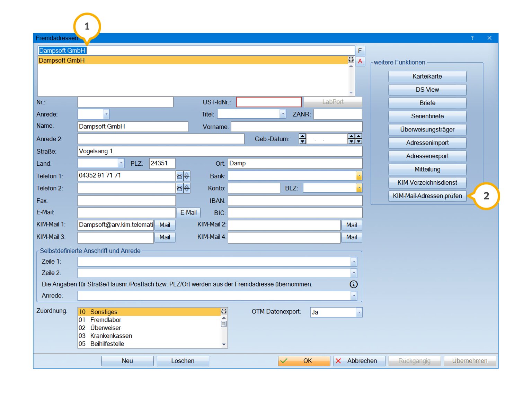532x402 pixels.
Task: Click Löschen button
Action: [183, 361]
